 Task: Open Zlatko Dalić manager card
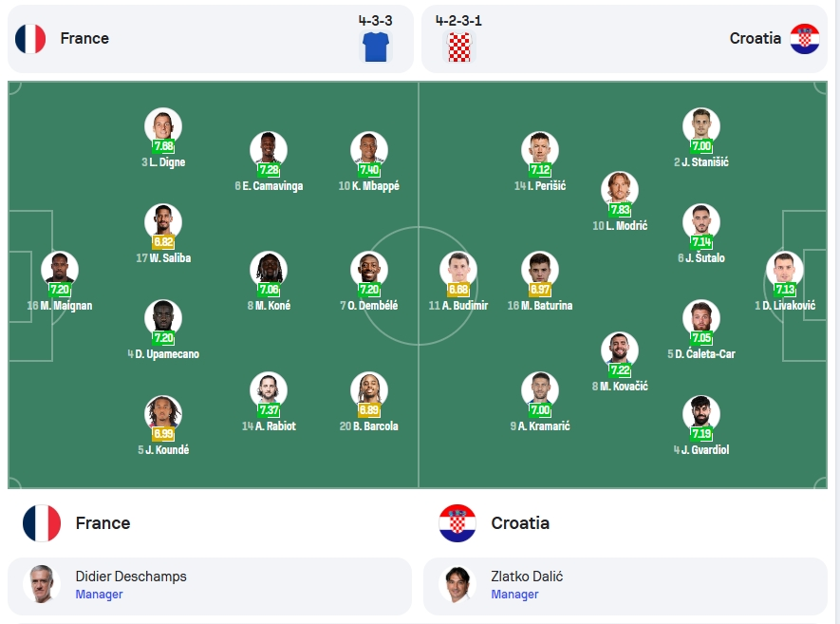(x=625, y=586)
